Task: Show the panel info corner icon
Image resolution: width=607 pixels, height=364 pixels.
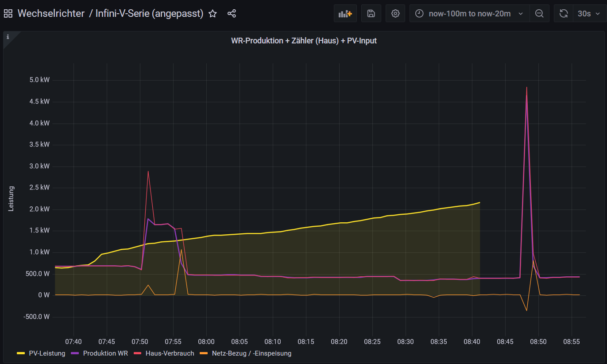Action: point(8,37)
